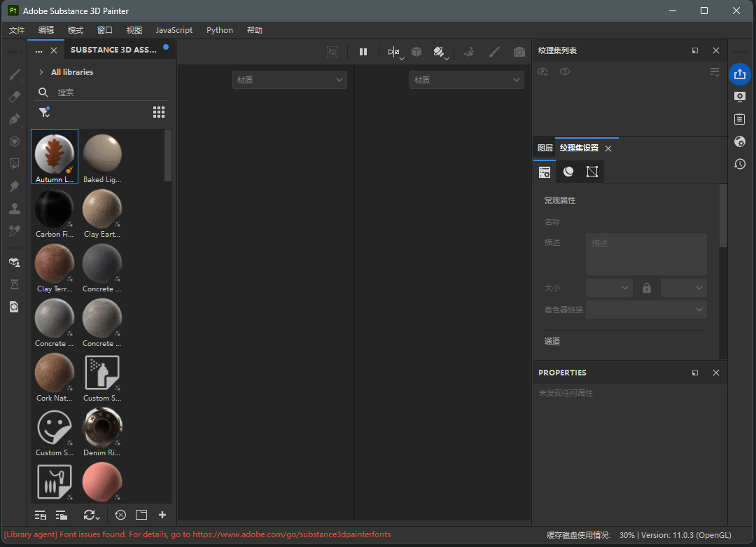Open right viewport 材质 dropdown

466,80
